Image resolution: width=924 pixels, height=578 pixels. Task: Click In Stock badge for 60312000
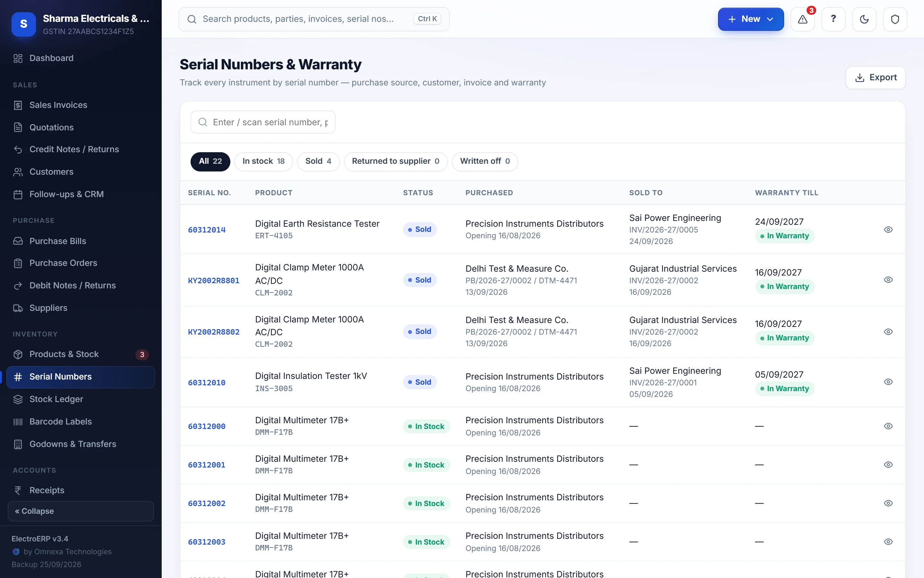tap(426, 426)
